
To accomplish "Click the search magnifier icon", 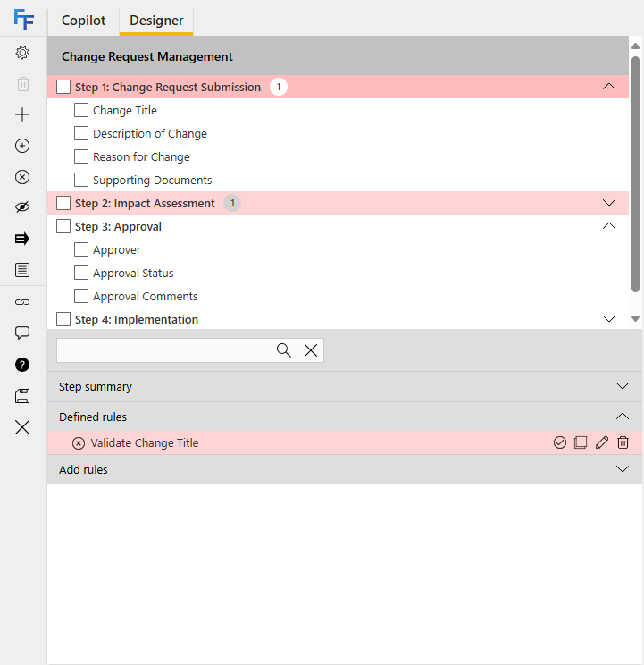I will (283, 350).
